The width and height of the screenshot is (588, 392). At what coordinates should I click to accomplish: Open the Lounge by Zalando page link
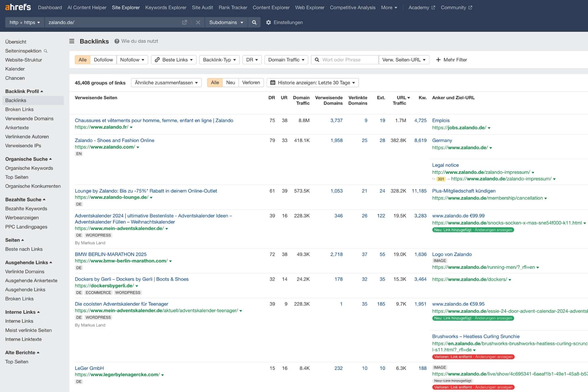(x=146, y=191)
